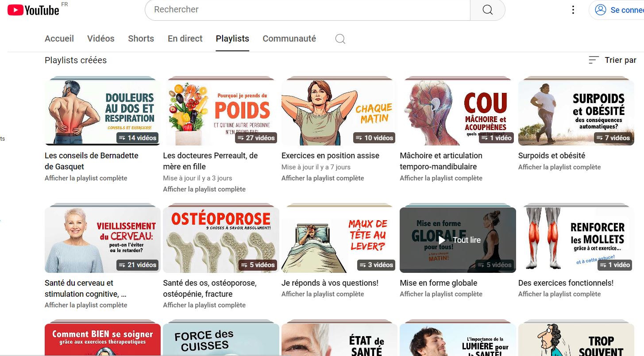The height and width of the screenshot is (356, 644).
Task: Open the Douleurs au dos playlist thumbnail
Action: pyautogui.click(x=103, y=113)
